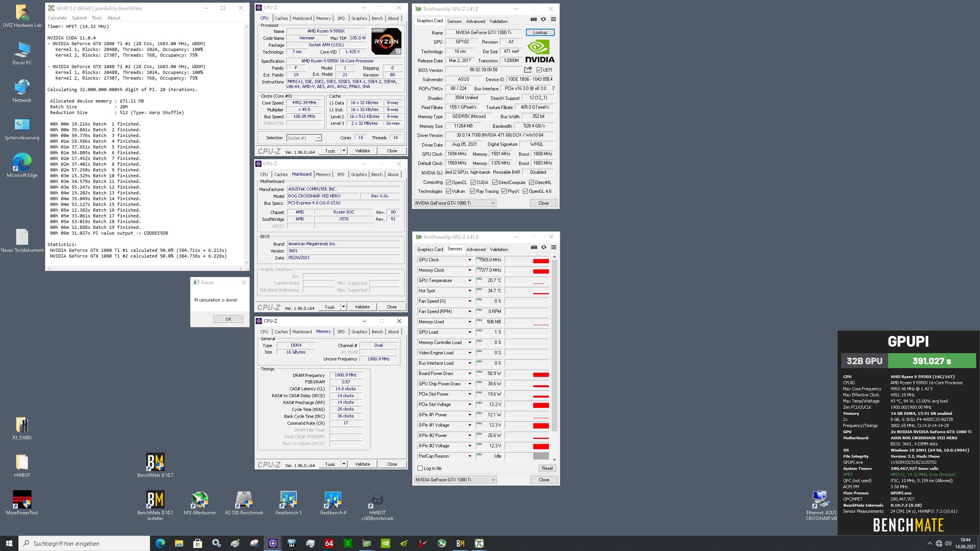
Task: Open Calculate menu in GPUPI
Action: [57, 18]
